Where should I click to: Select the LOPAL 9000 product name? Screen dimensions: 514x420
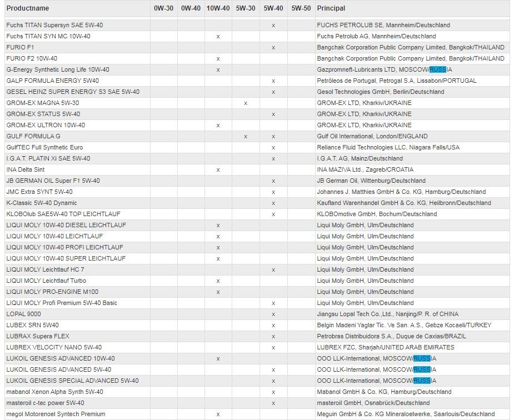pyautogui.click(x=23, y=315)
